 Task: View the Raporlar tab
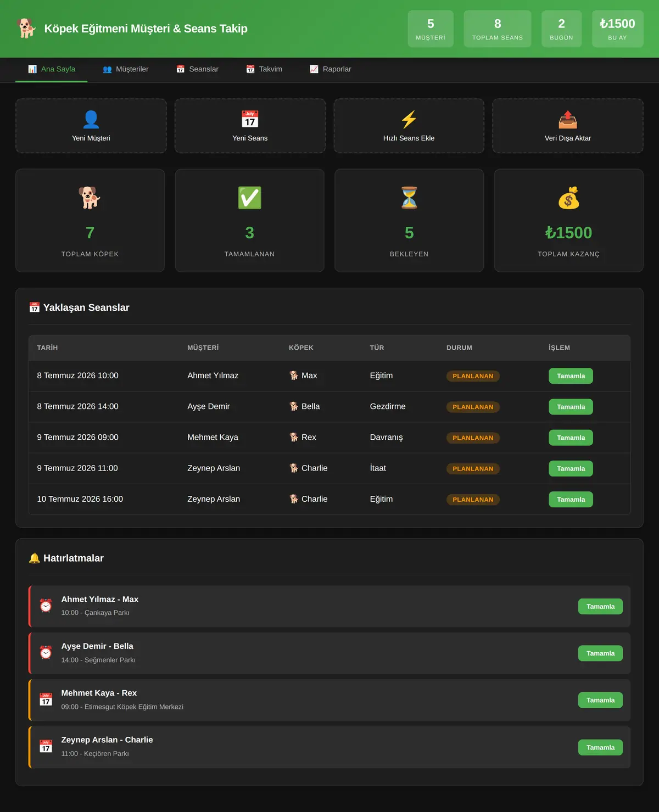coord(331,69)
